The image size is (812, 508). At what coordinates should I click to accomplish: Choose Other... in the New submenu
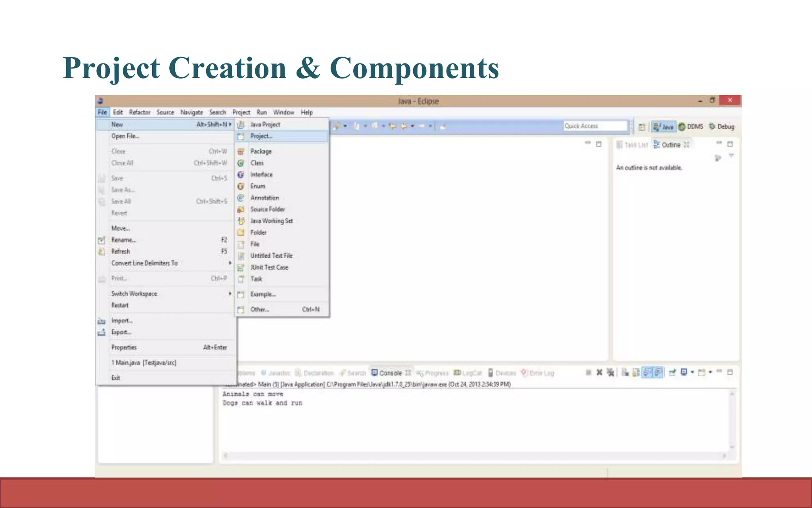click(x=282, y=310)
